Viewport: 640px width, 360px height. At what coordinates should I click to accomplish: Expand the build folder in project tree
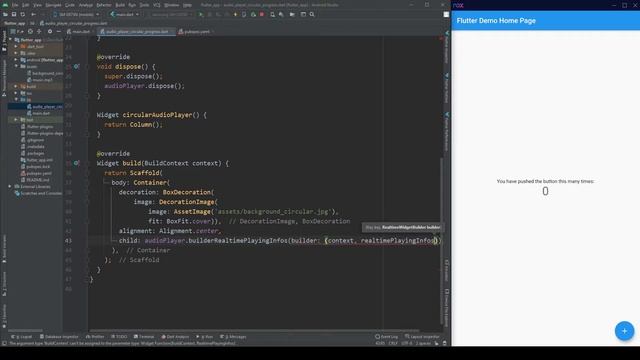click(16, 86)
